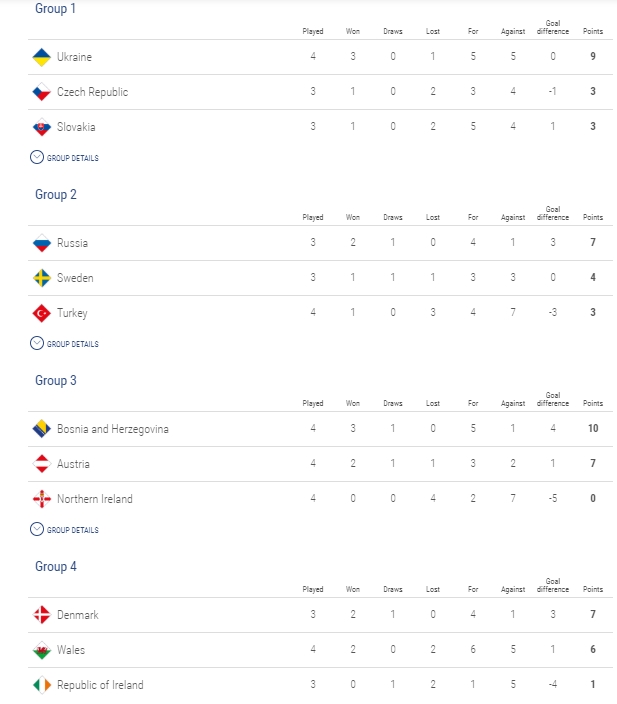Click Group 3 Goal difference column header

point(553,399)
